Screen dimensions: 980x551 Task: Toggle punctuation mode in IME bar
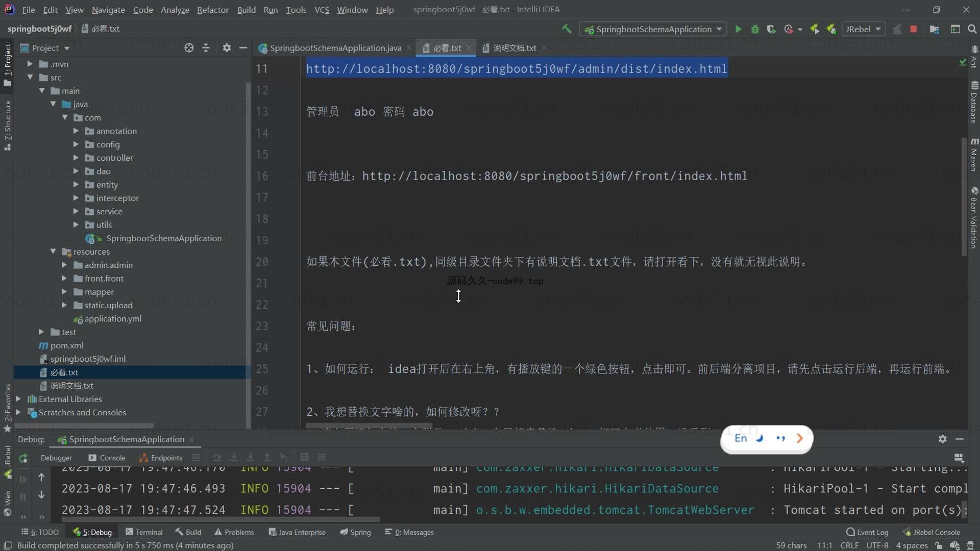780,438
